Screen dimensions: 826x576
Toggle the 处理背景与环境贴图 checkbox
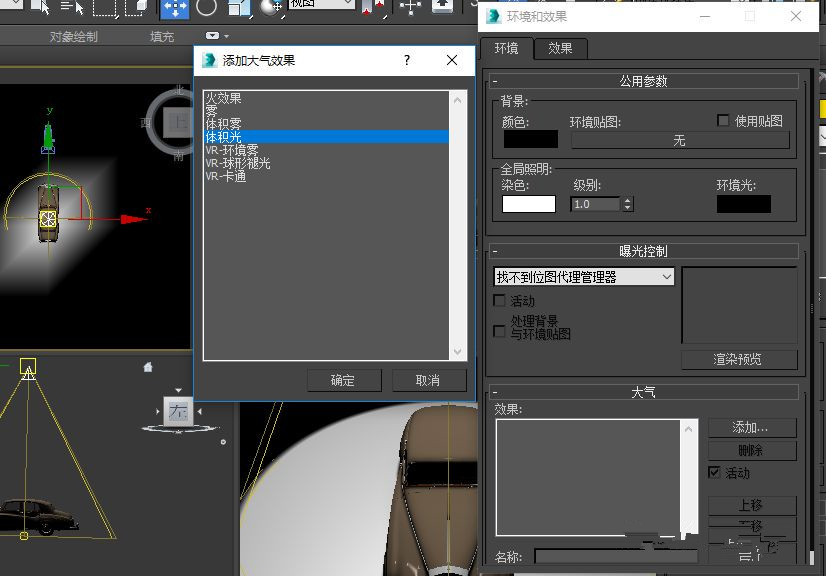click(x=499, y=331)
